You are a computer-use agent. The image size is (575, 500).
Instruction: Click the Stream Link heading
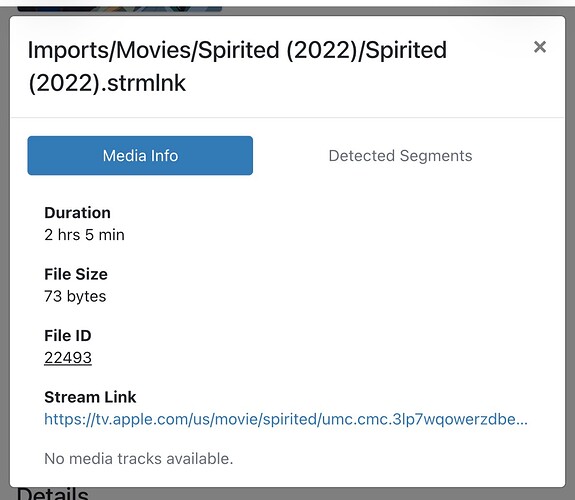(90, 397)
